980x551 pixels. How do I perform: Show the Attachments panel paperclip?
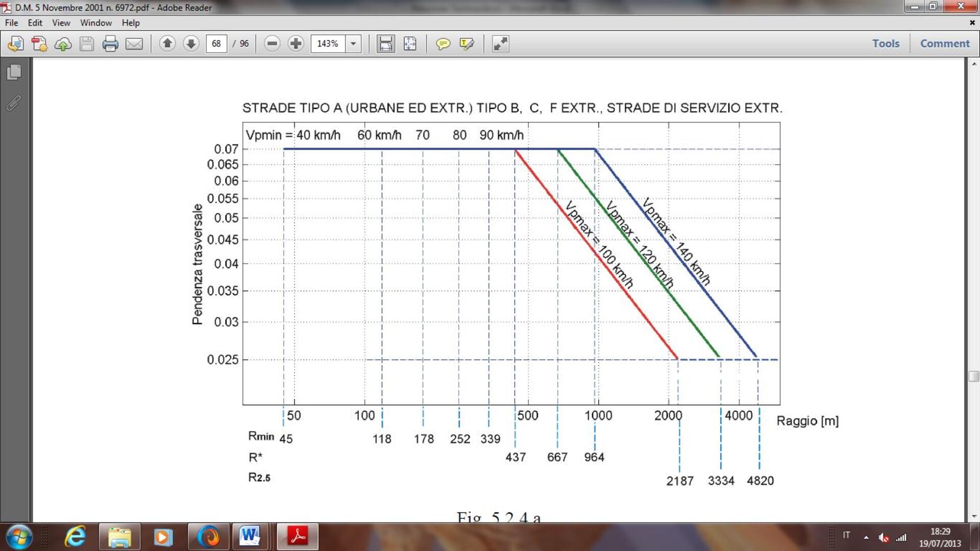click(x=14, y=103)
